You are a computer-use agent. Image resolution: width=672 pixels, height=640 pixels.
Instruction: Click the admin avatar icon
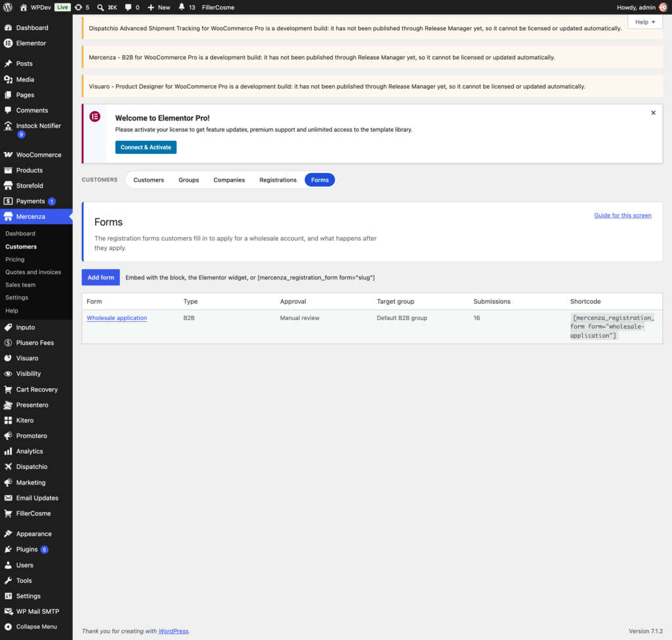pyautogui.click(x=663, y=7)
